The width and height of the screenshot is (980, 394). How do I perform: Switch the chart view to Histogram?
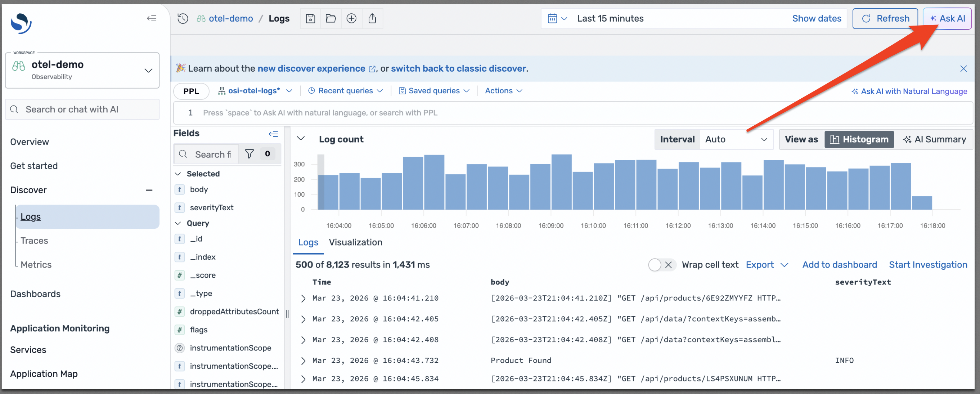point(859,139)
